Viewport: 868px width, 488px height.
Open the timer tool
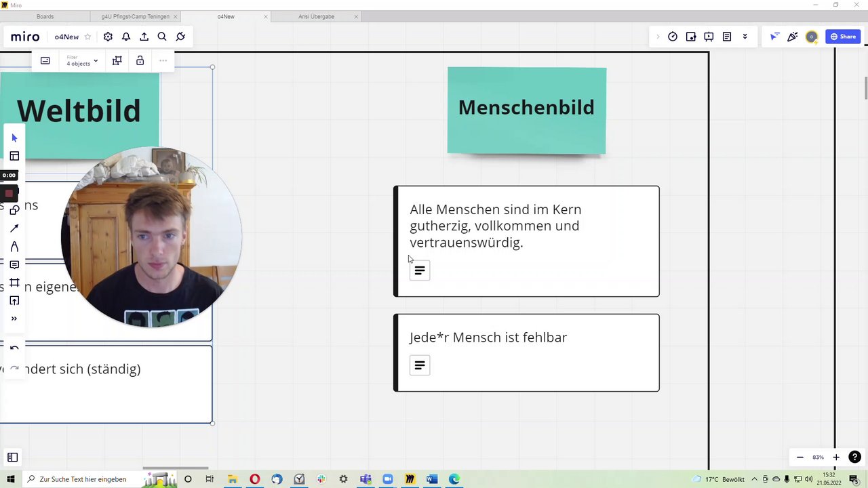tap(673, 37)
